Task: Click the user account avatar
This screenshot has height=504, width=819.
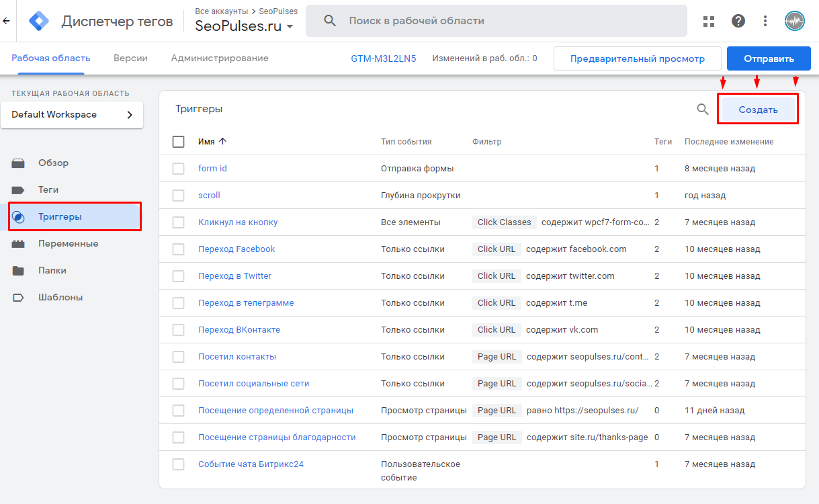Action: pyautogui.click(x=795, y=21)
